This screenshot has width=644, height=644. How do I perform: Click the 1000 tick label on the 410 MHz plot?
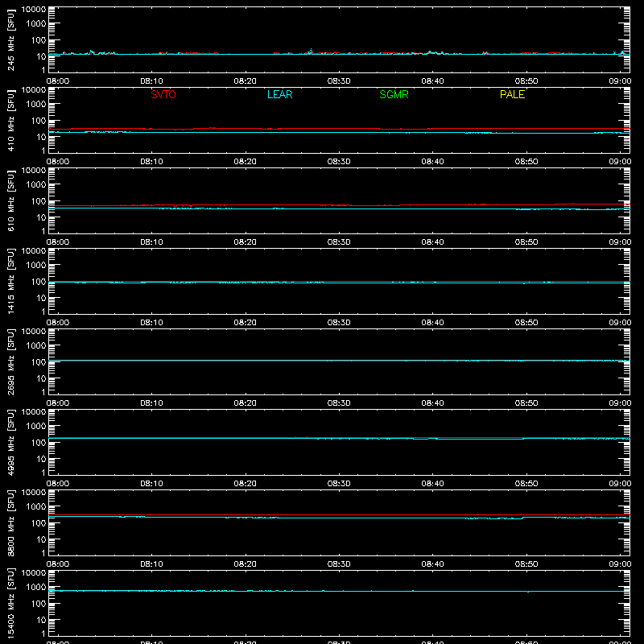[x=36, y=105]
